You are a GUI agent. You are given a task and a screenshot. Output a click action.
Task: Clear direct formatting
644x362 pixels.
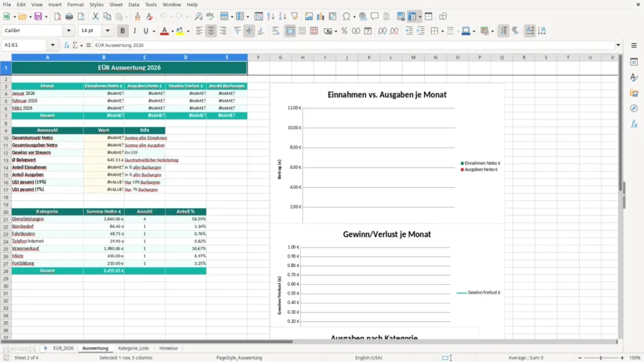pos(150,16)
